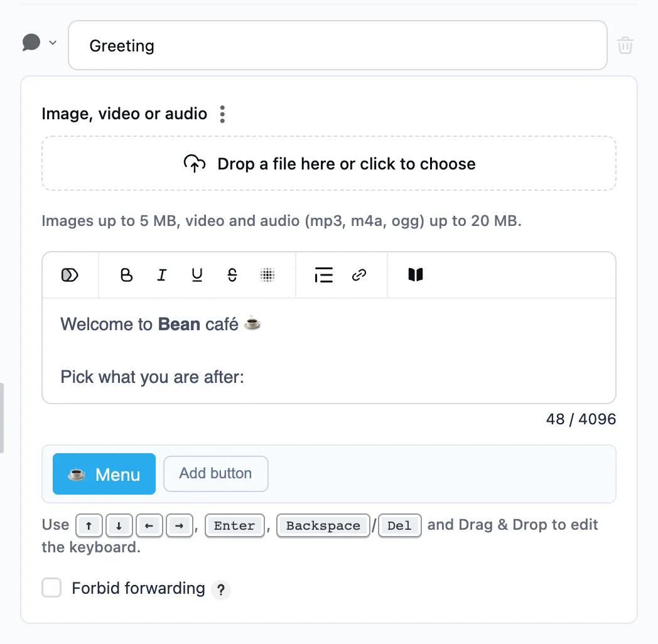Viewport: 658px width, 644px height.
Task: Apply italic formatting
Action: coord(161,275)
